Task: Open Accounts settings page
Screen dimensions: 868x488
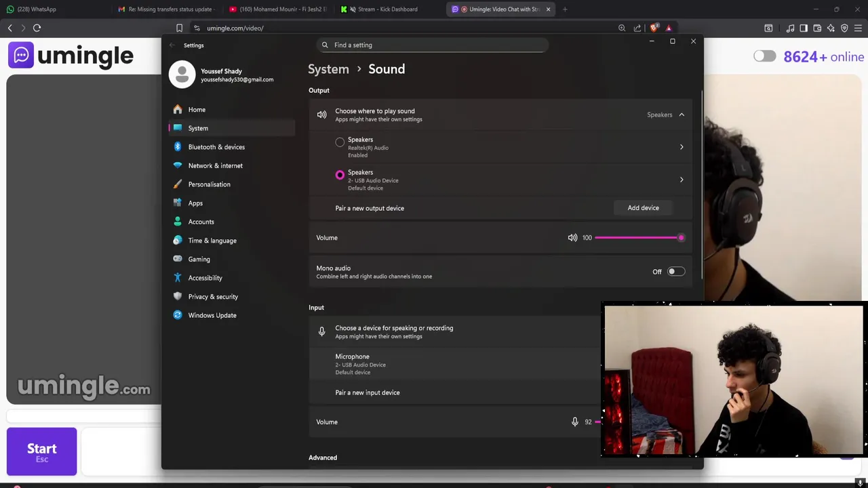Action: point(231,222)
